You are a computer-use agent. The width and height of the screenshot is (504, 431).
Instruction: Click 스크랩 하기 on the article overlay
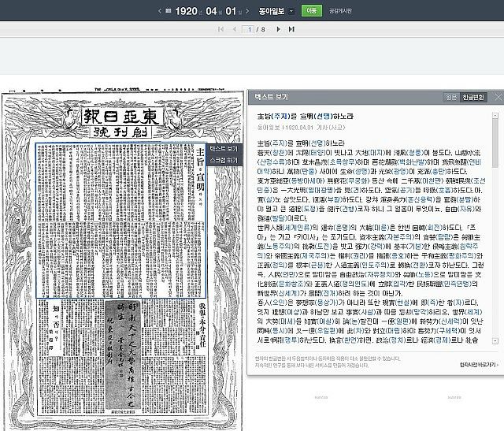[224, 160]
